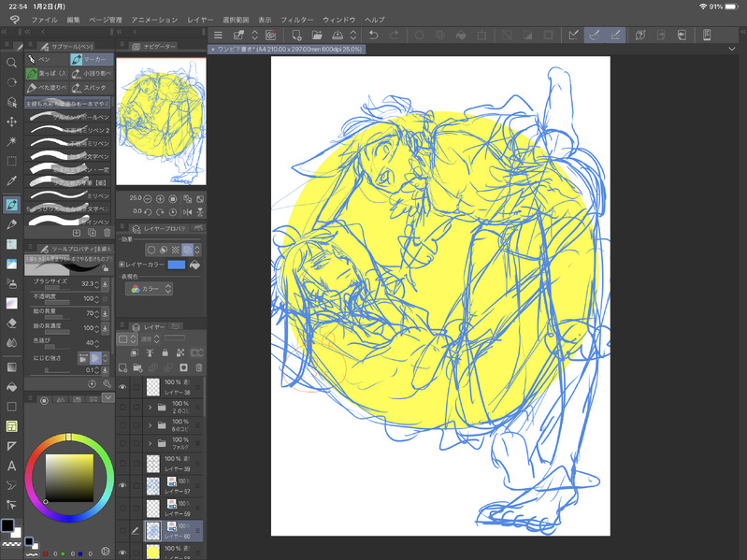Select the ペン sub tool group
The height and width of the screenshot is (560, 747).
tap(47, 59)
